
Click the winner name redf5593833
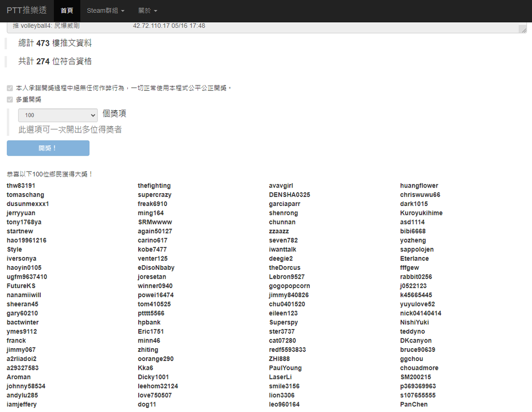[x=287, y=350]
